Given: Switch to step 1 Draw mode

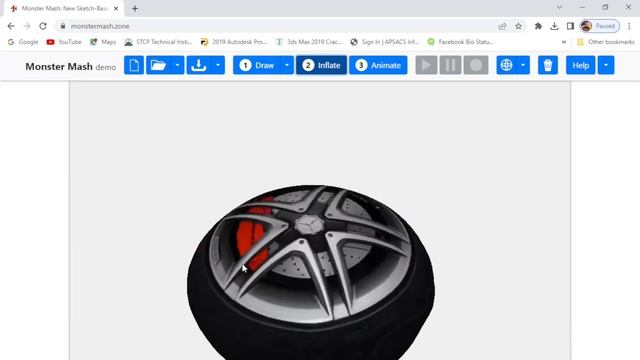Looking at the screenshot, I should (257, 65).
